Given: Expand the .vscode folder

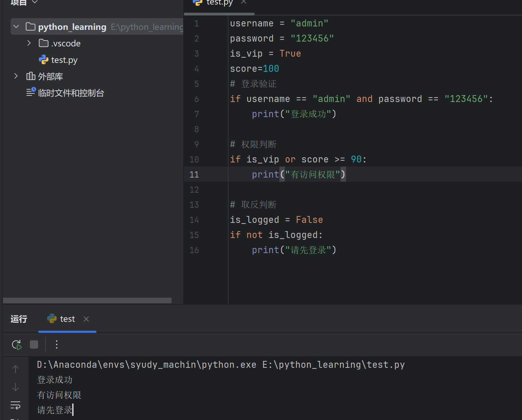Looking at the screenshot, I should pyautogui.click(x=29, y=43).
